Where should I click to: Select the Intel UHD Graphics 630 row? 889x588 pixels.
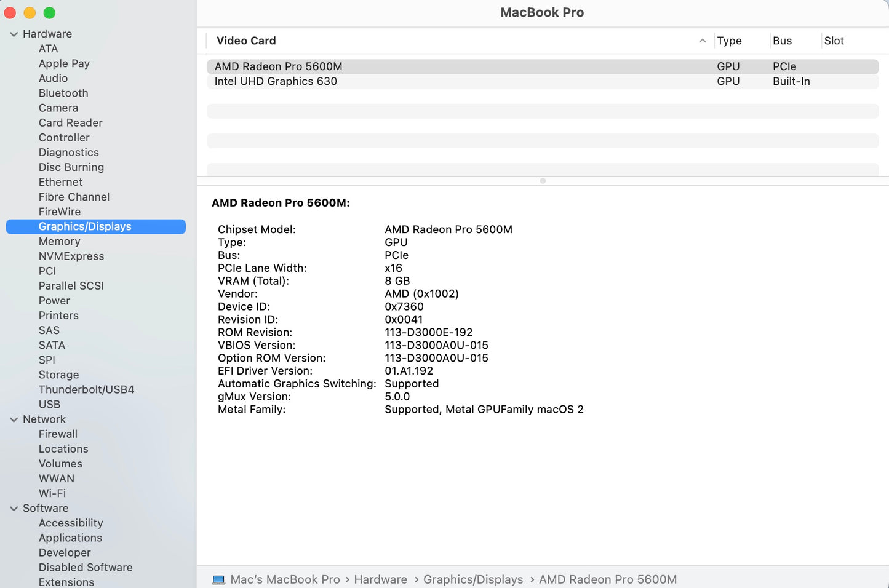(x=276, y=81)
